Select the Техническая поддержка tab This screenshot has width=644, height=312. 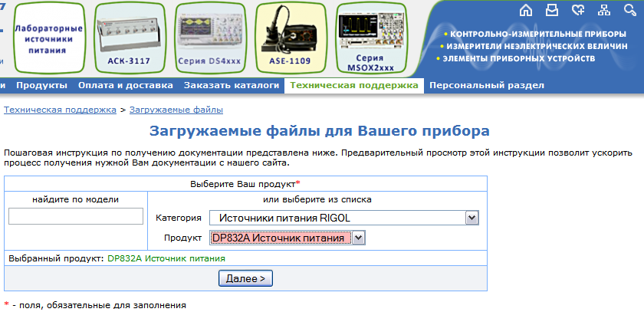[354, 85]
